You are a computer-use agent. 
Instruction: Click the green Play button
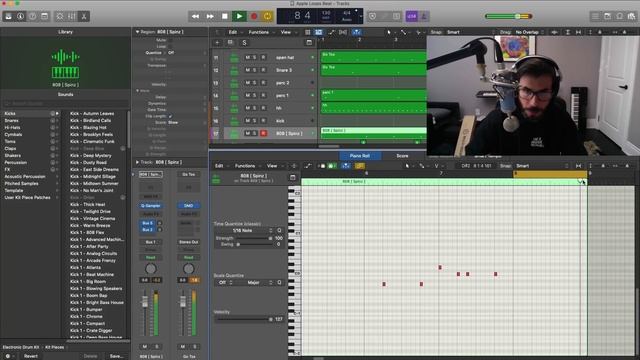239,16
